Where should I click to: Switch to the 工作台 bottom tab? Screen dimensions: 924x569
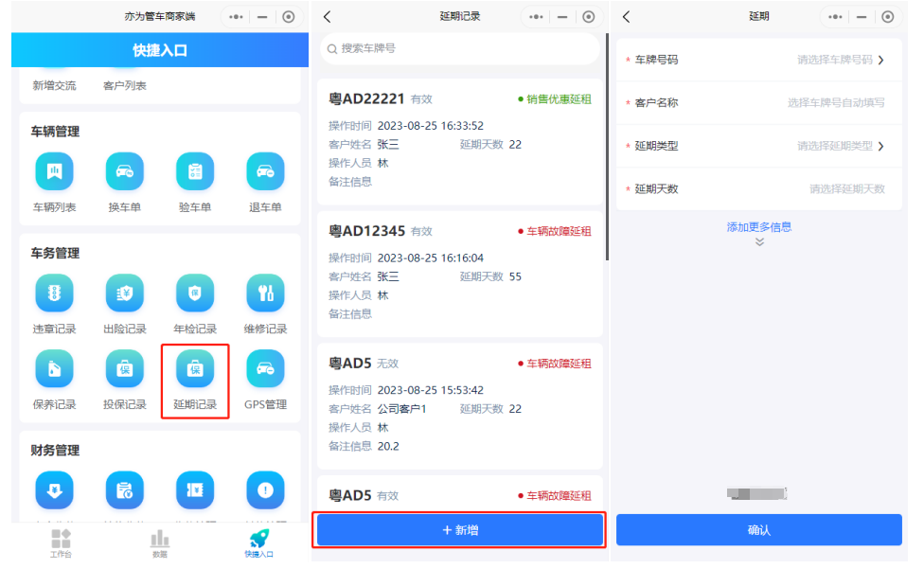tap(61, 542)
